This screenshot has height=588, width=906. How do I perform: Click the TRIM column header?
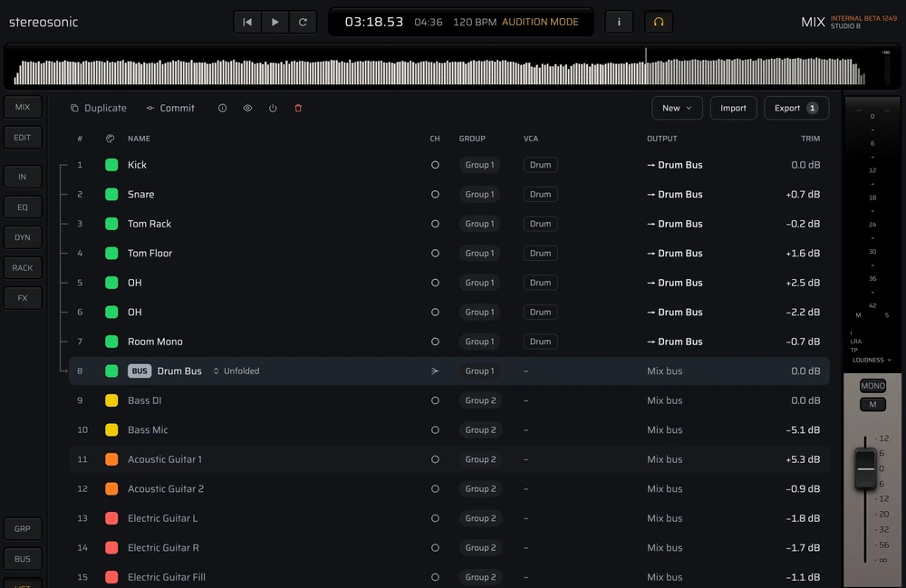[810, 139]
